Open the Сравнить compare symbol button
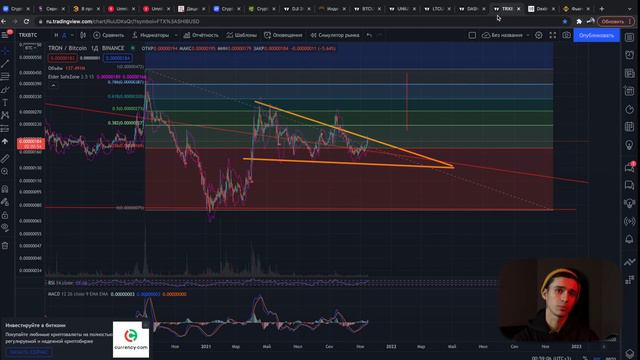The image size is (640, 360). click(x=109, y=35)
